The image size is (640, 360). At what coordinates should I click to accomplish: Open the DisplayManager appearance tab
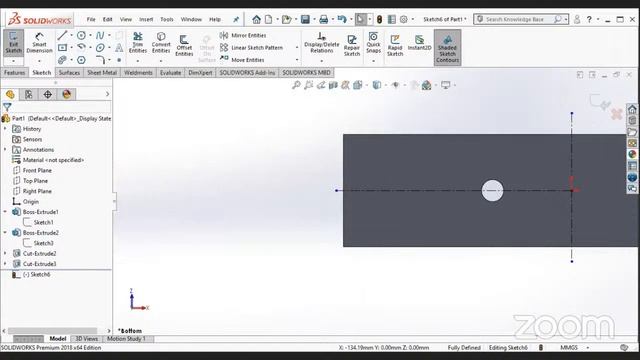(x=67, y=94)
